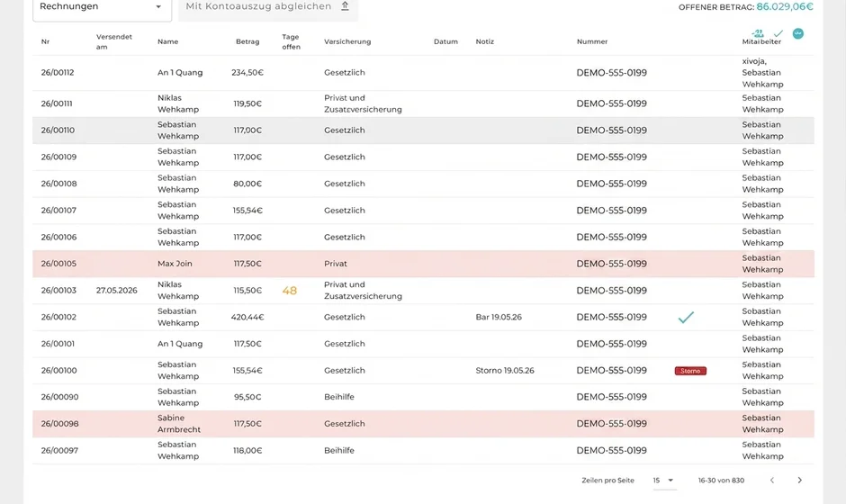
Task: Open invoice 26/00110
Action: 423,130
